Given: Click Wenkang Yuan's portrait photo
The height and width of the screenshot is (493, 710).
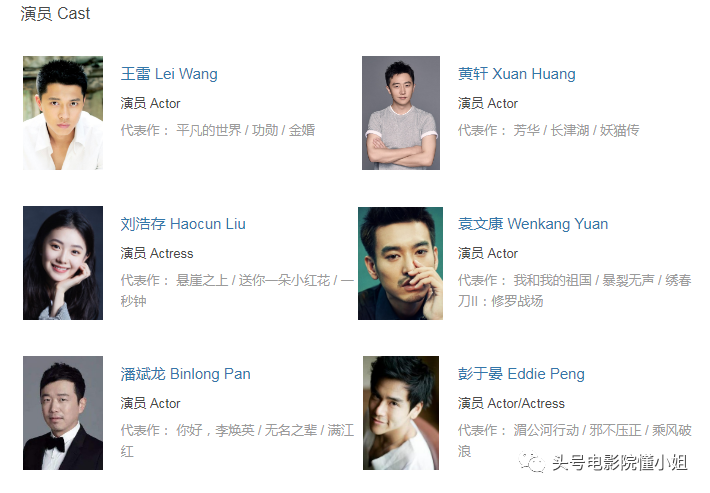Looking at the screenshot, I should click(400, 263).
